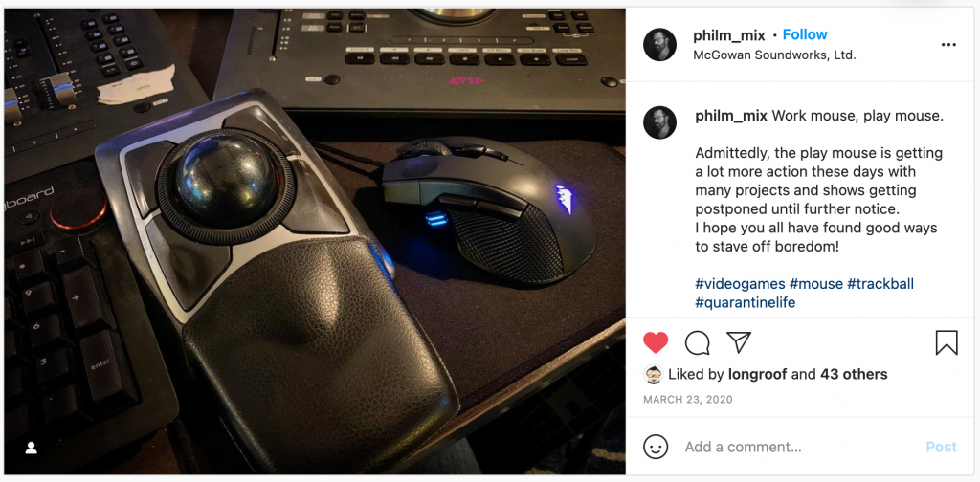Open the #videogames hashtag

pos(740,284)
